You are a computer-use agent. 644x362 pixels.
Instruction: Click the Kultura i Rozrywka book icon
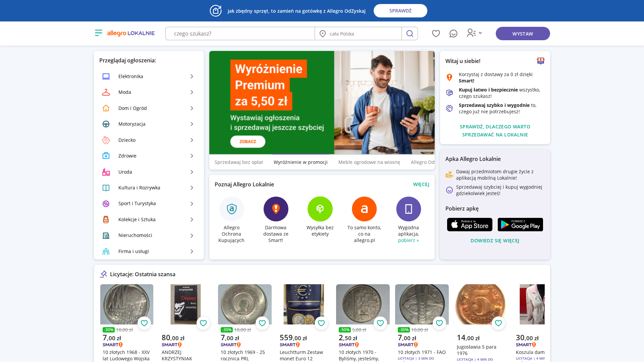106,188
